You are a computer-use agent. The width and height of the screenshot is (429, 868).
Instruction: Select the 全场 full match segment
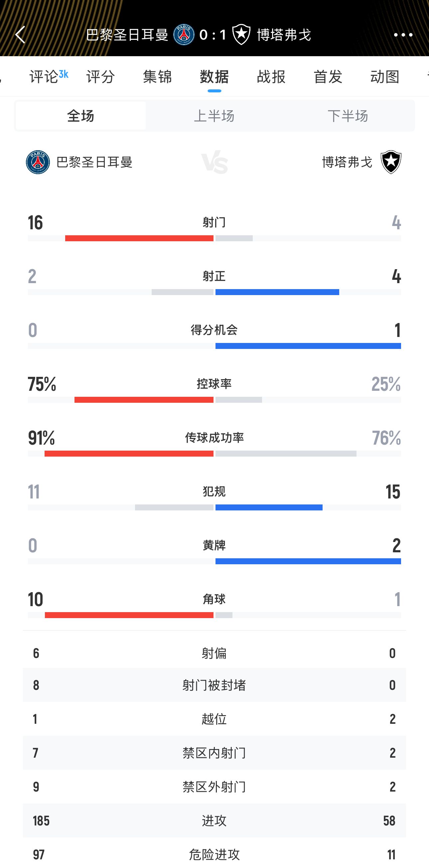click(81, 116)
